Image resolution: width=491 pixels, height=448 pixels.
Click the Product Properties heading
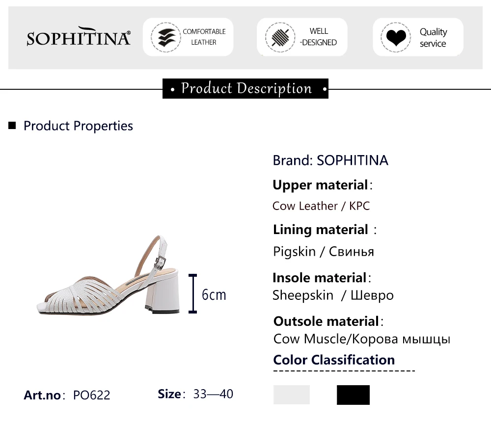[78, 126]
